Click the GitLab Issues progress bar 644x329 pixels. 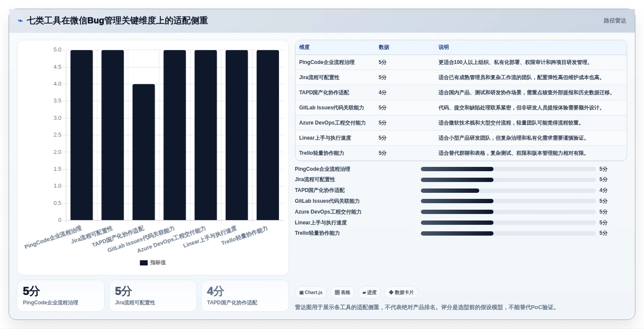[x=508, y=201]
